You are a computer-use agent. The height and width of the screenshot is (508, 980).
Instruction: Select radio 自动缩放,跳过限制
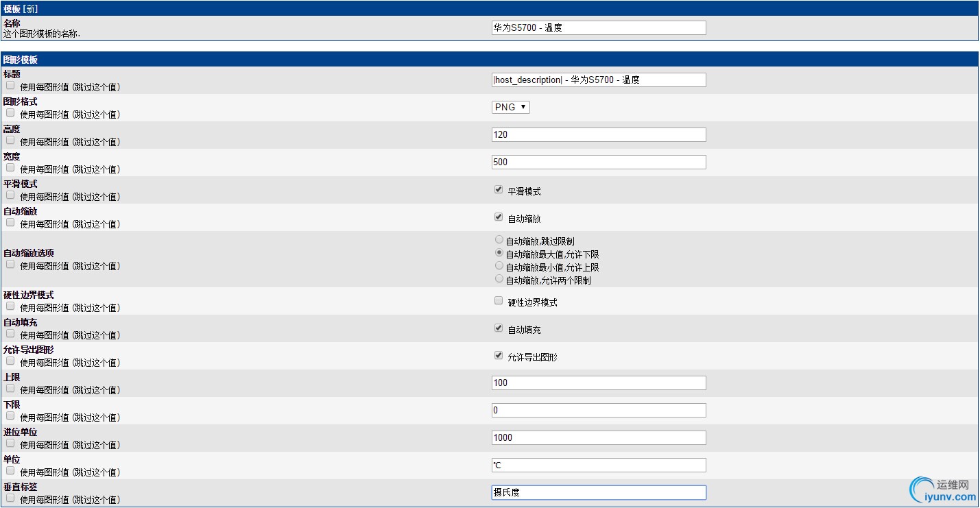499,240
